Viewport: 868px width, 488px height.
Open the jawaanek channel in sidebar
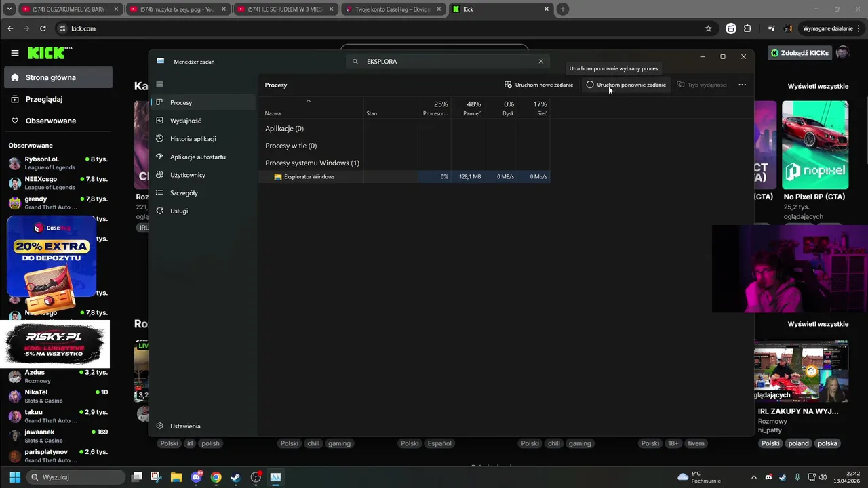[x=58, y=436]
